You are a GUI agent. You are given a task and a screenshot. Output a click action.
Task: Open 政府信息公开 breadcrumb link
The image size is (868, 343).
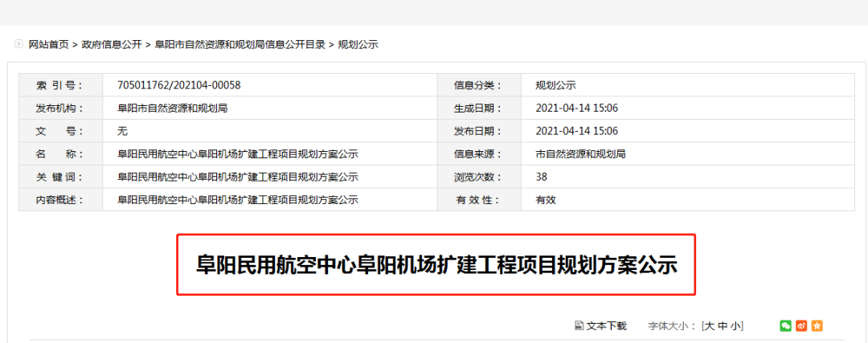(112, 45)
